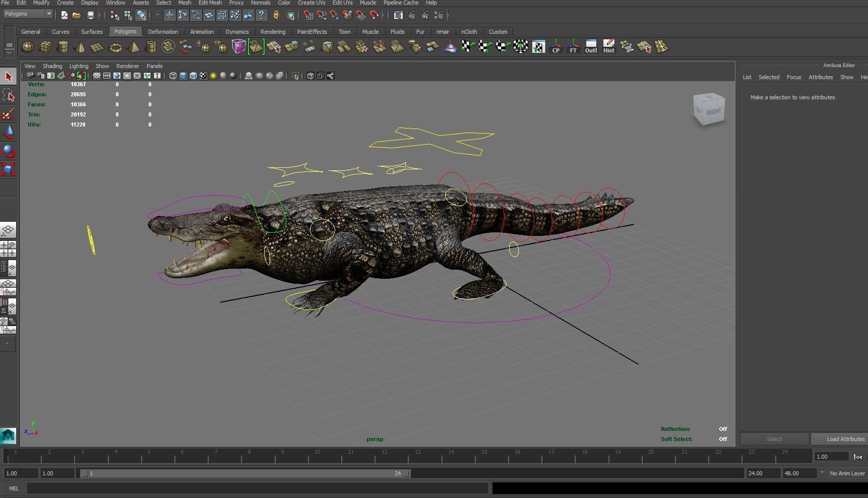Create a polygon cube from shelf
Screen dimensions: 868x498
pyautogui.click(x=45, y=47)
